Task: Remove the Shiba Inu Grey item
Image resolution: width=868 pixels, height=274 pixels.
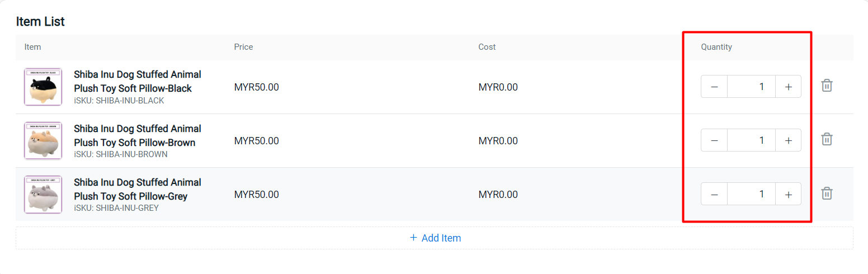Action: 827,193
